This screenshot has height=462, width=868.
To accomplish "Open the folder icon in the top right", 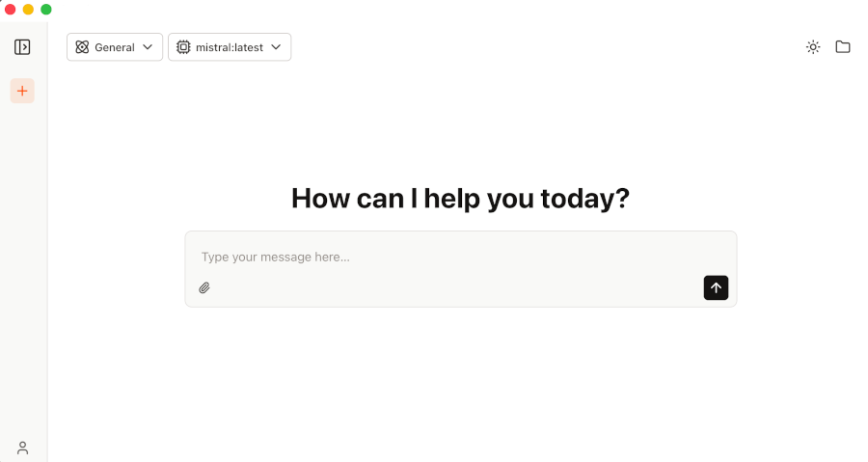I will (843, 47).
